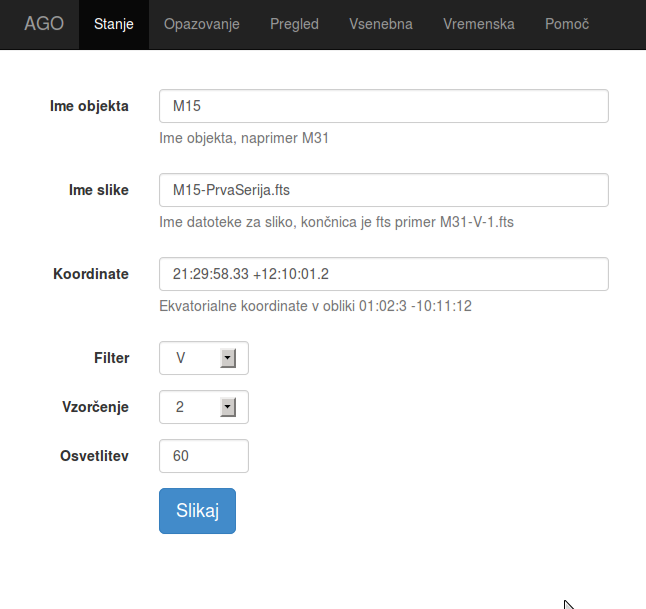Click the Ime slike filename field

383,190
